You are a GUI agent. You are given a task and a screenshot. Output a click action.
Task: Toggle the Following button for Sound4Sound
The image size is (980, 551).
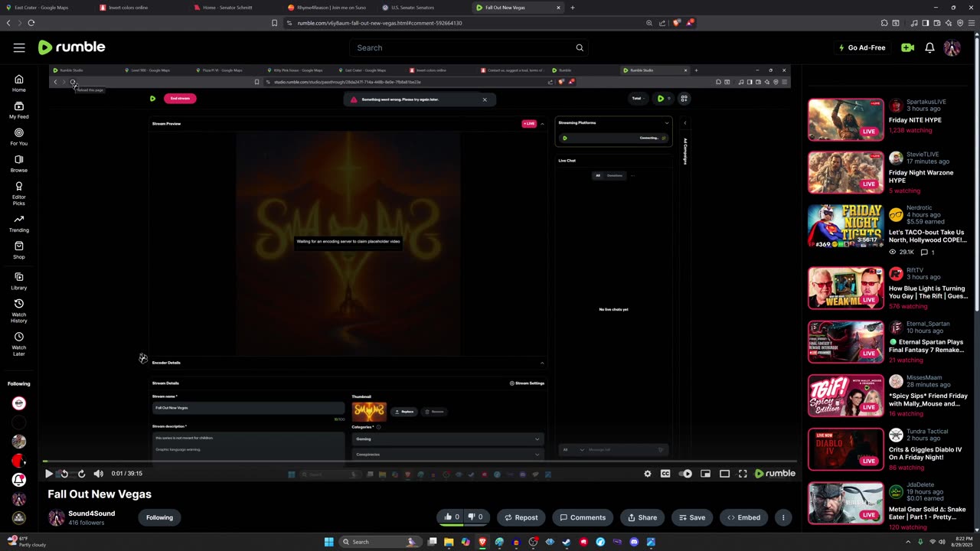click(159, 517)
